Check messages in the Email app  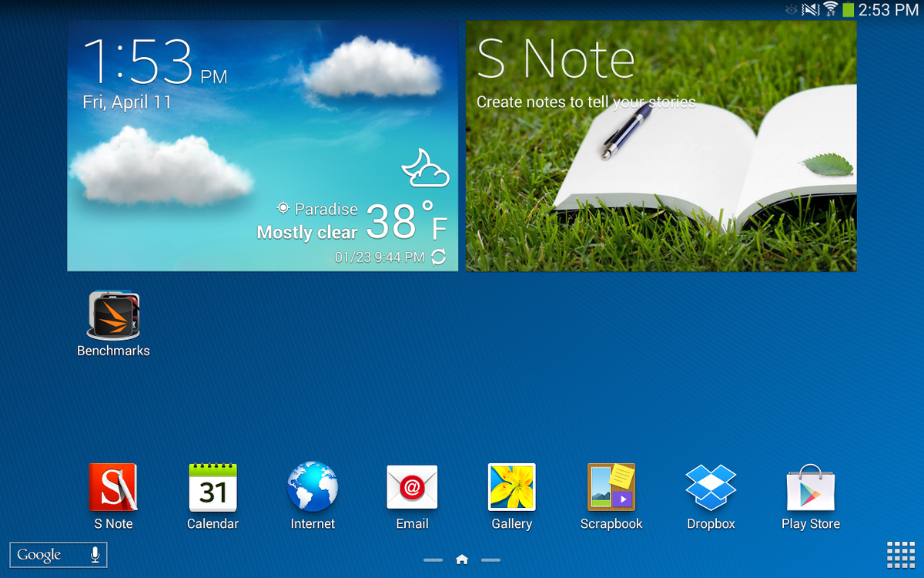coord(412,487)
